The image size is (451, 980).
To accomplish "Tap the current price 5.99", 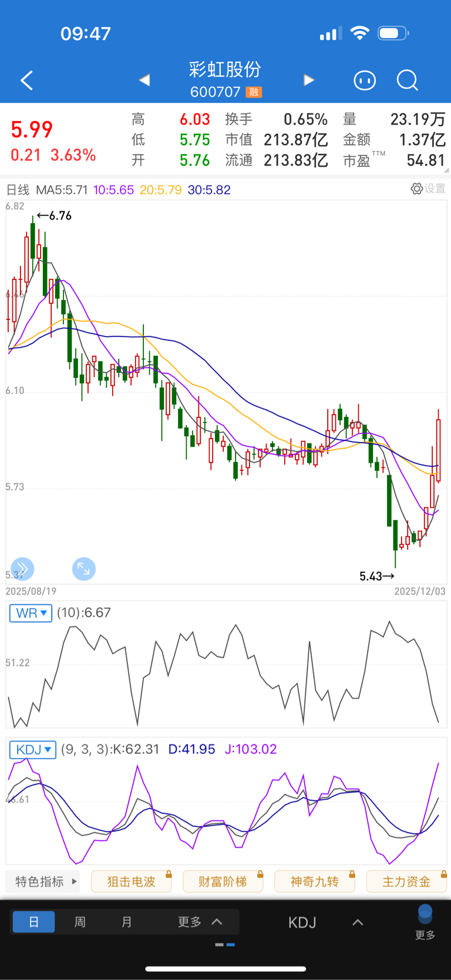I will coord(32,129).
